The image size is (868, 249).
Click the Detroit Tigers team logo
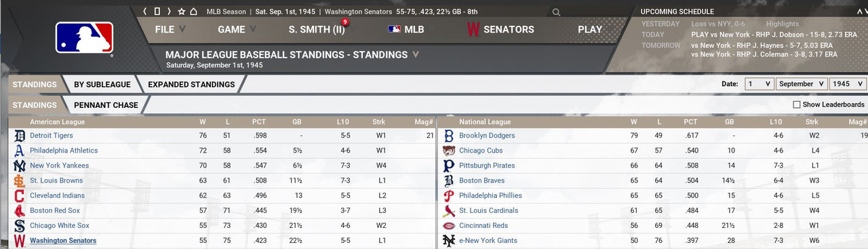[x=19, y=136]
